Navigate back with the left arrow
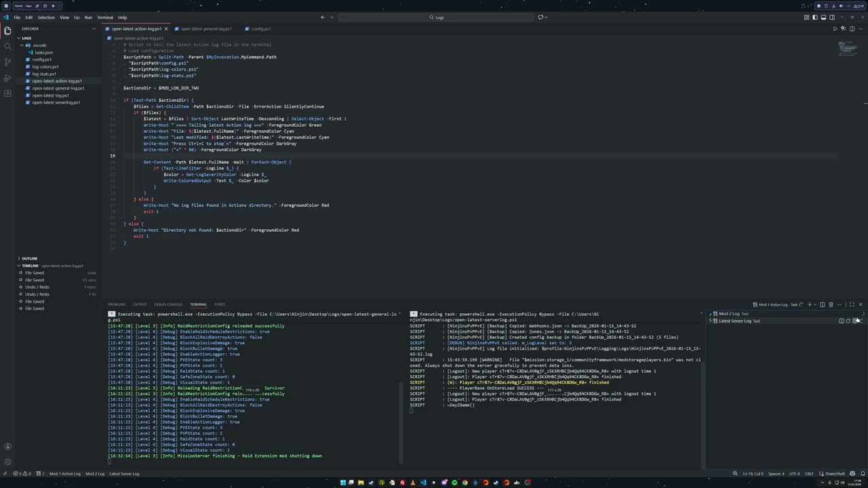 click(323, 17)
